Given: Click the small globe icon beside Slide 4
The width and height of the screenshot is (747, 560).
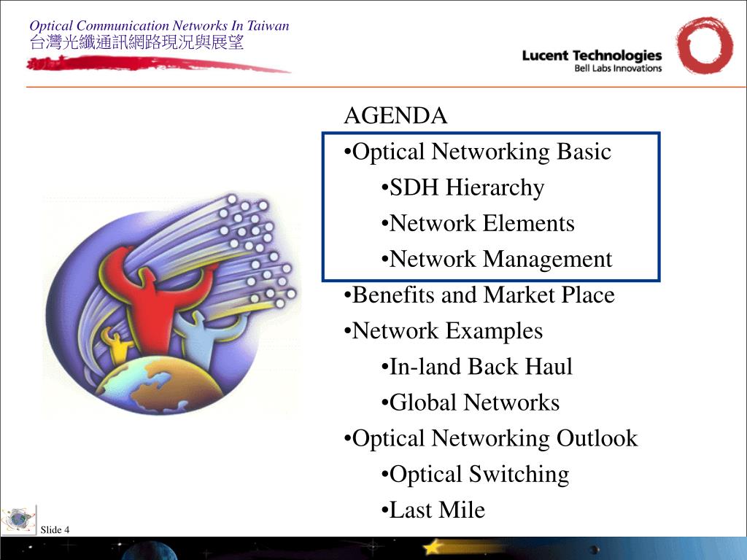Looking at the screenshot, I should pos(18,519).
